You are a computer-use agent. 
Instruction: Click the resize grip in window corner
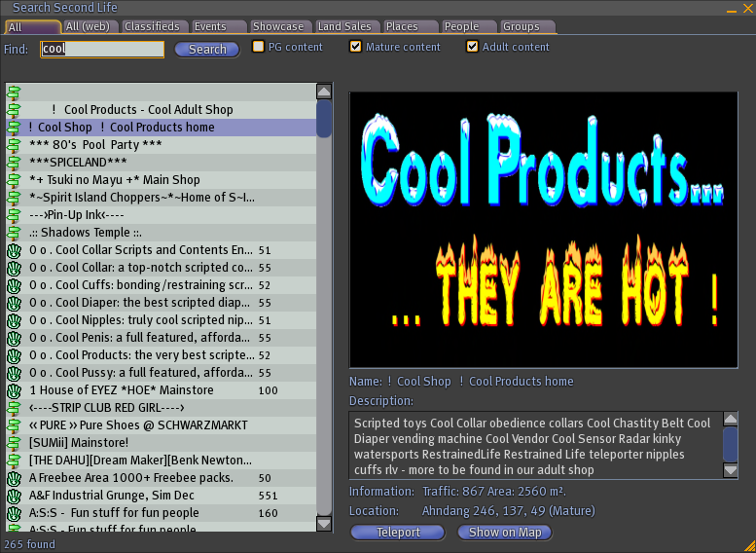(749, 546)
